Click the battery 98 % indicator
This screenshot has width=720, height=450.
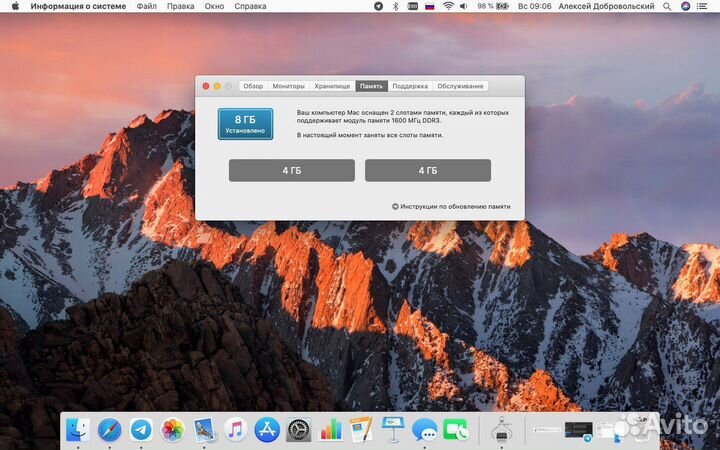point(493,6)
